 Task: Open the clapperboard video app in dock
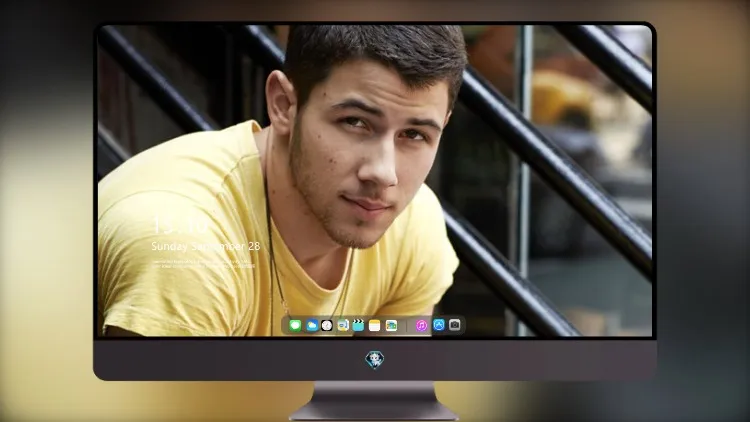click(358, 326)
